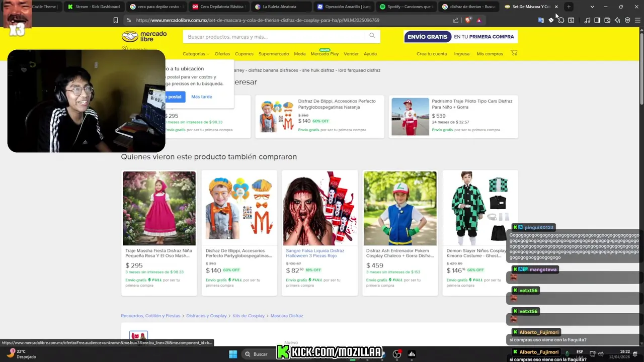Click the Más tarde button in location popup
Screen dimensions: 644x362
[x=202, y=97]
